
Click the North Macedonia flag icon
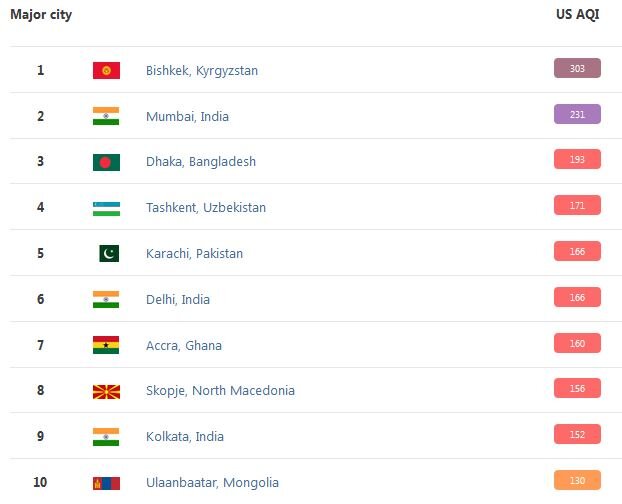[106, 391]
